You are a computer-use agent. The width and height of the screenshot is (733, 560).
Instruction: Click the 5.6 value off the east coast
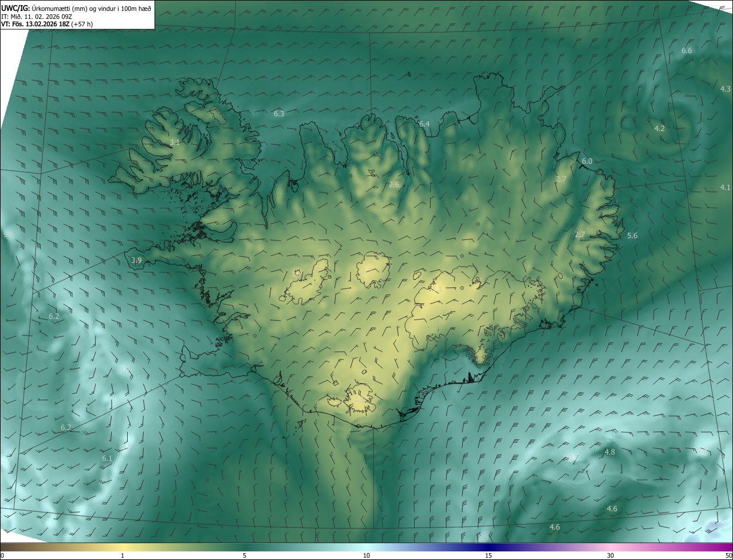tap(632, 236)
